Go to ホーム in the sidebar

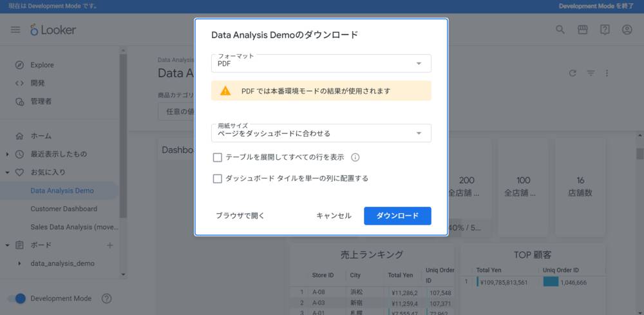pos(41,136)
